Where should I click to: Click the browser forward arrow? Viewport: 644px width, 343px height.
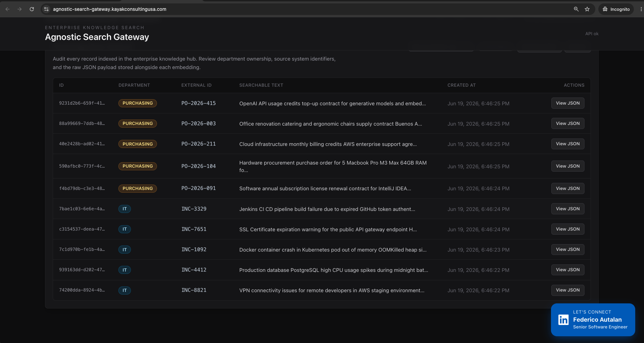click(20, 9)
